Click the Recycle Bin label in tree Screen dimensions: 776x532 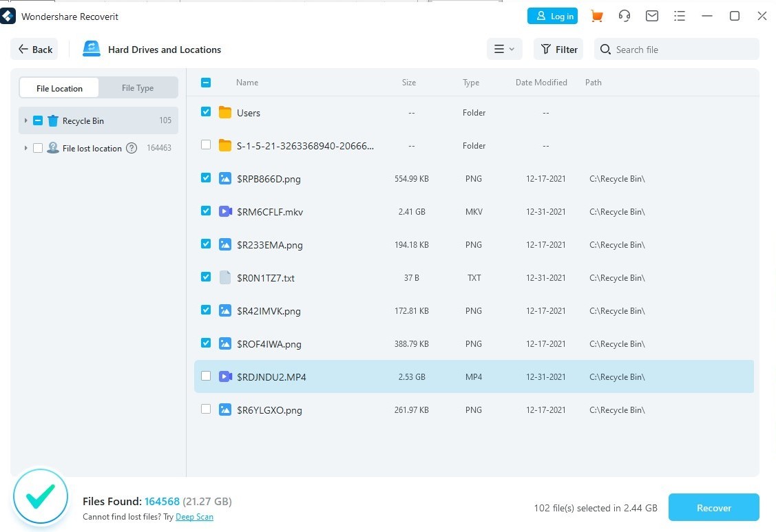83,120
